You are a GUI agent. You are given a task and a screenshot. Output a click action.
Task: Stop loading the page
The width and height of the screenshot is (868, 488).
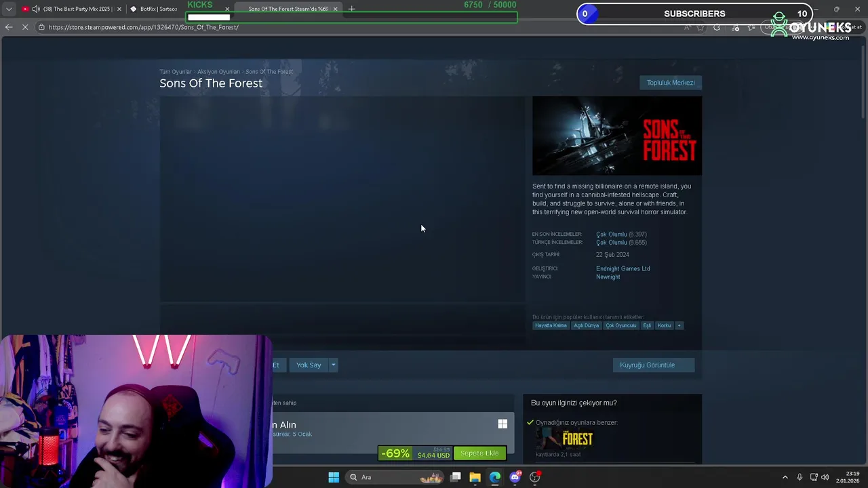tap(26, 27)
